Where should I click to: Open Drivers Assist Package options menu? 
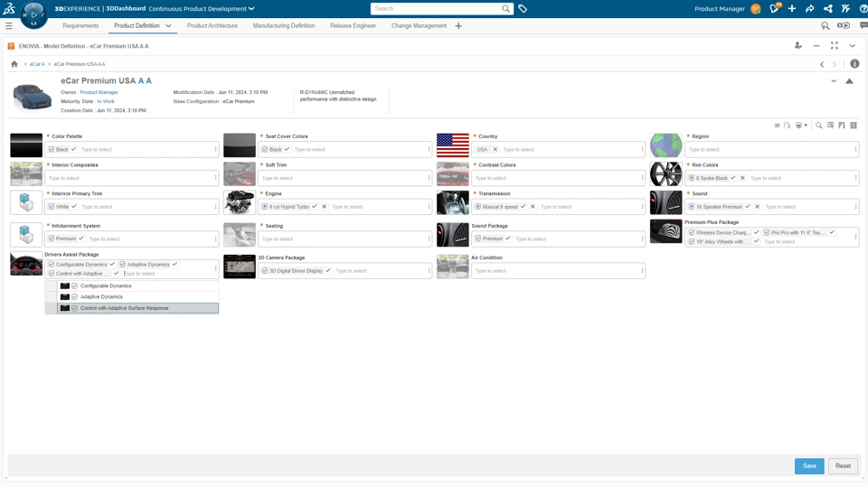tap(215, 269)
